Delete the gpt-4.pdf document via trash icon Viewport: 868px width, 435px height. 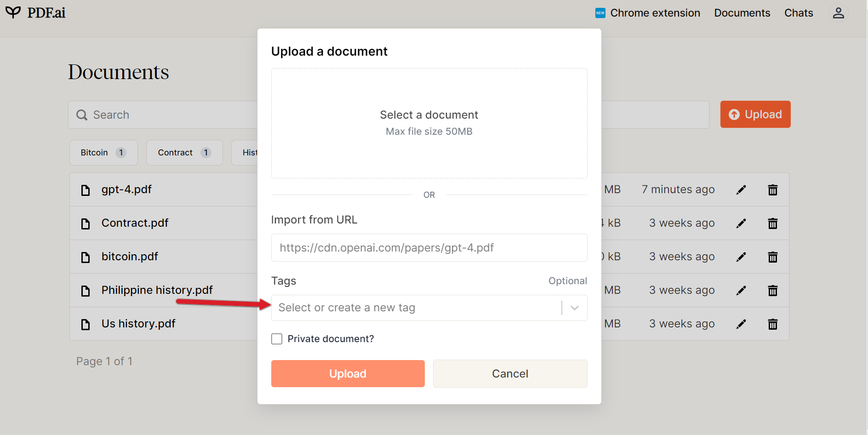coord(772,190)
